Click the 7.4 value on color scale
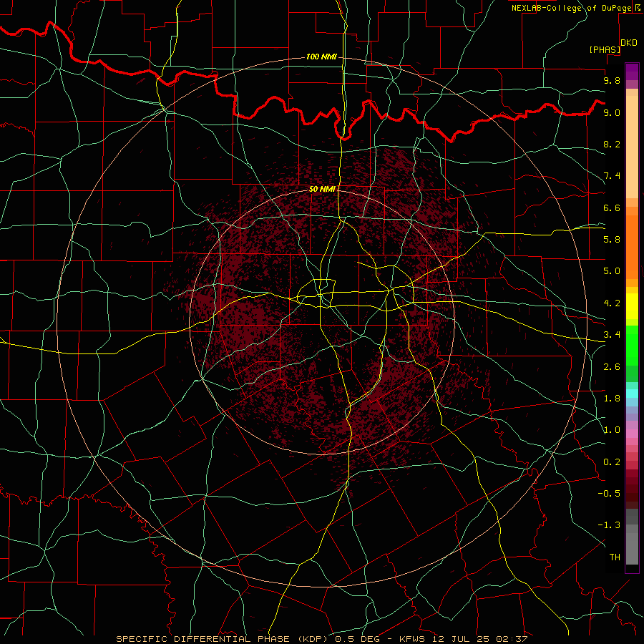 click(612, 176)
